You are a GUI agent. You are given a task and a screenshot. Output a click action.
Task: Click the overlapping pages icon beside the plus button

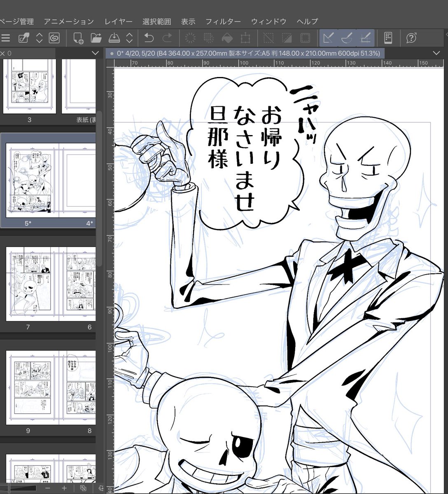(x=83, y=488)
